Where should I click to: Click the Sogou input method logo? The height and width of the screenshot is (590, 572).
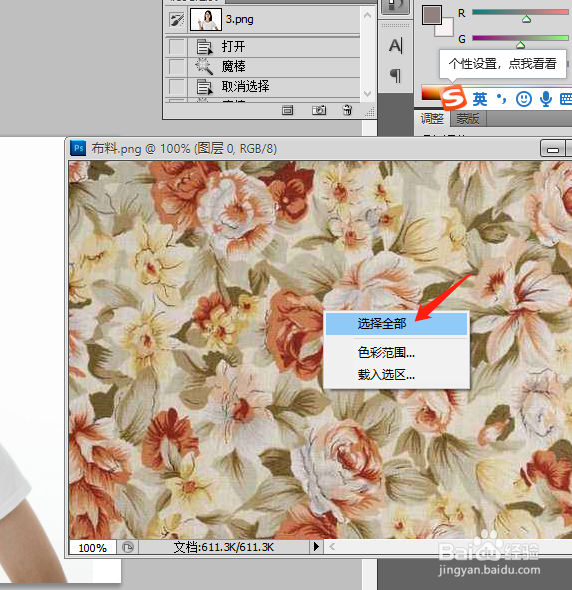point(453,98)
